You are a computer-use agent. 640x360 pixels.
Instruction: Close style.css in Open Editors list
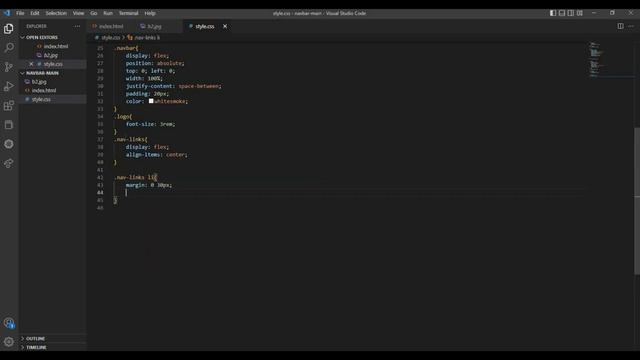point(31,64)
